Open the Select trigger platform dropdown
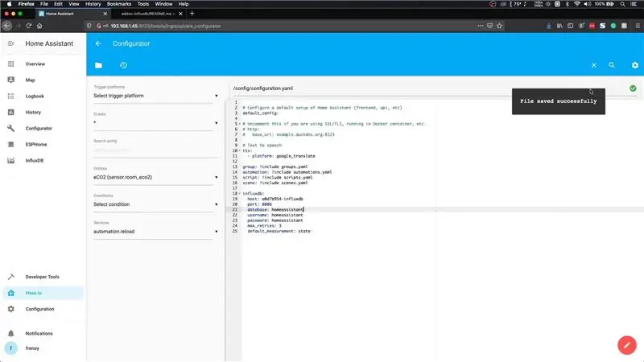 click(155, 96)
